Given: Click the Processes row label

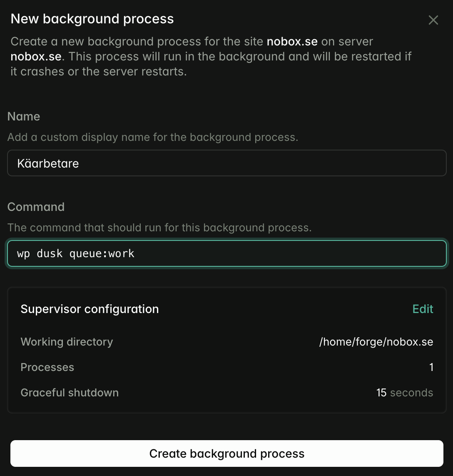Looking at the screenshot, I should click(x=47, y=367).
